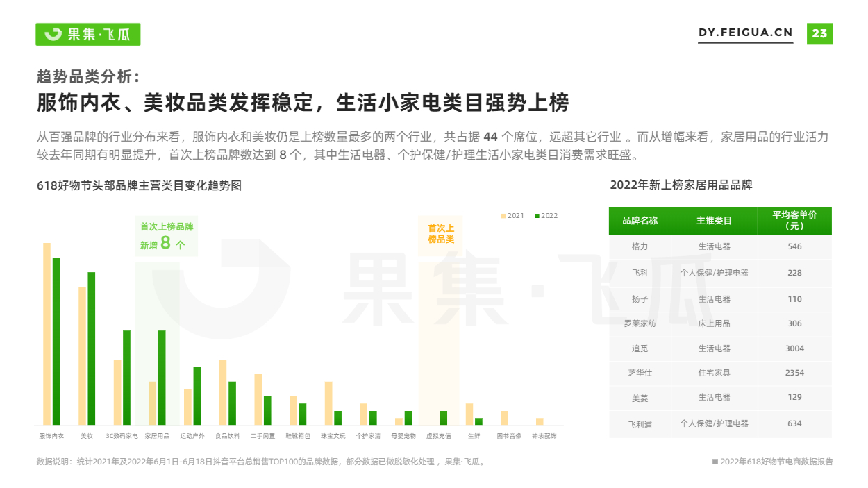Click the page number 23 badge

(819, 33)
